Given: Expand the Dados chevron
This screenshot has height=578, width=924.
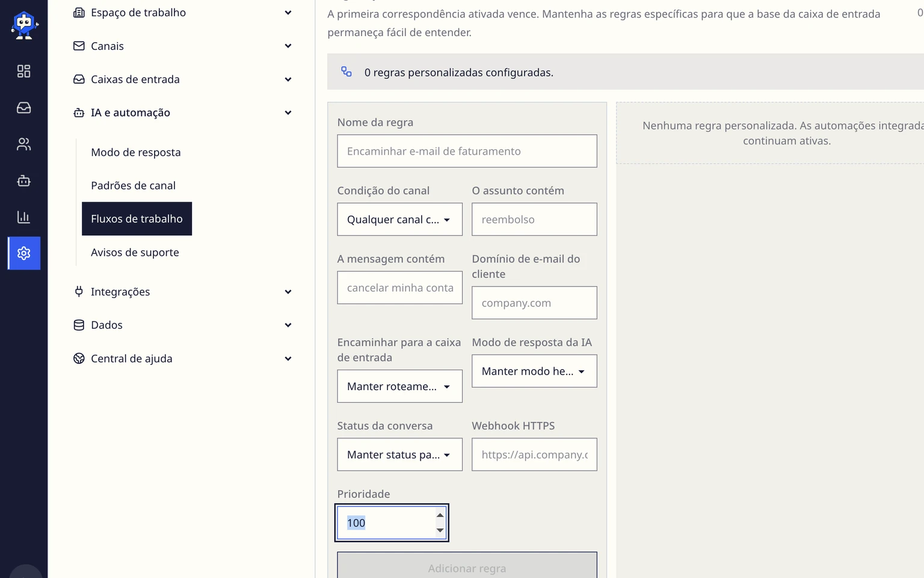Looking at the screenshot, I should (288, 325).
